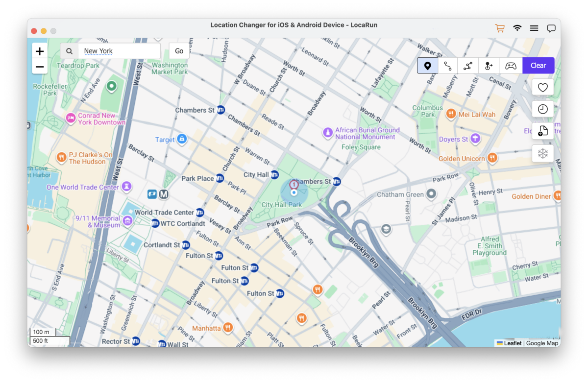588x383 pixels.
Task: Click the red pin in City Hall Park
Action: (x=294, y=185)
